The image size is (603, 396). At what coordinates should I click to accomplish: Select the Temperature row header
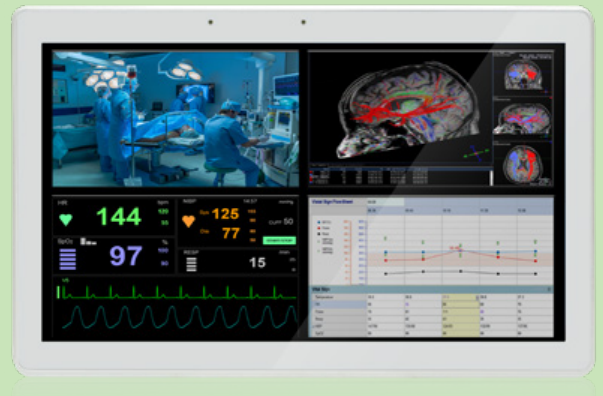coord(338,297)
